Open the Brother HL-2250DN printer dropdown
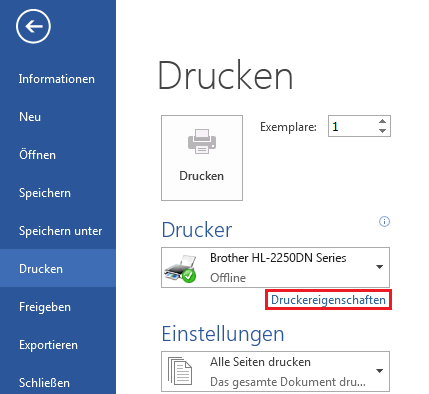The image size is (429, 394). coord(275,267)
